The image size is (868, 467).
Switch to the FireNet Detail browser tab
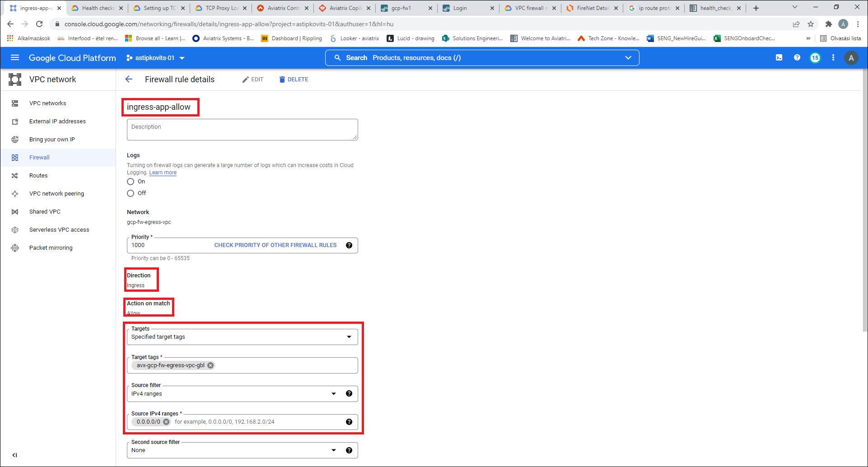pos(592,8)
